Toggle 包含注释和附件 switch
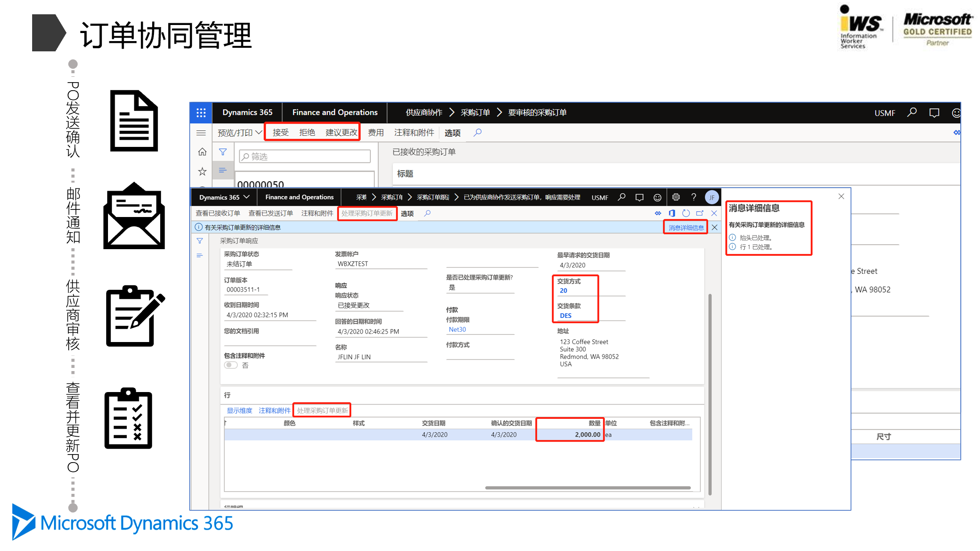Screen dimensions: 980x551 click(x=231, y=365)
